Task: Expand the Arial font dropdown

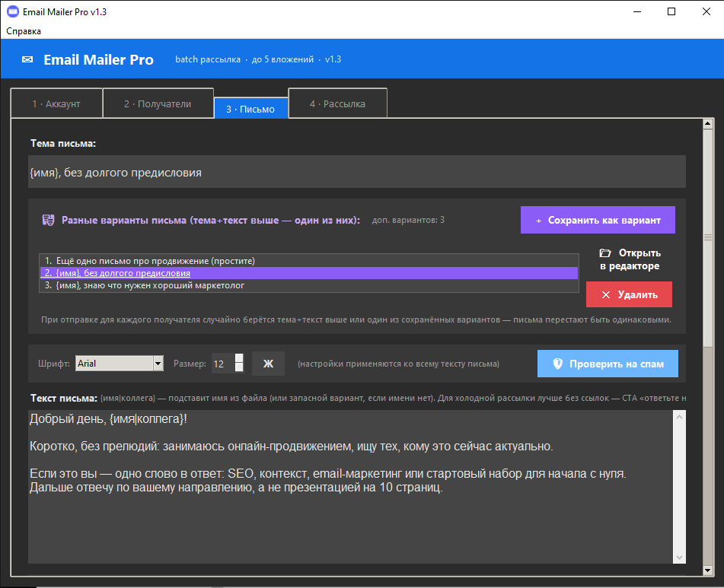Action: coord(158,364)
